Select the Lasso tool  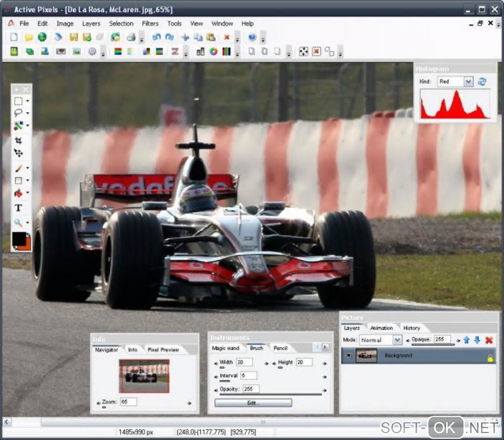point(18,113)
